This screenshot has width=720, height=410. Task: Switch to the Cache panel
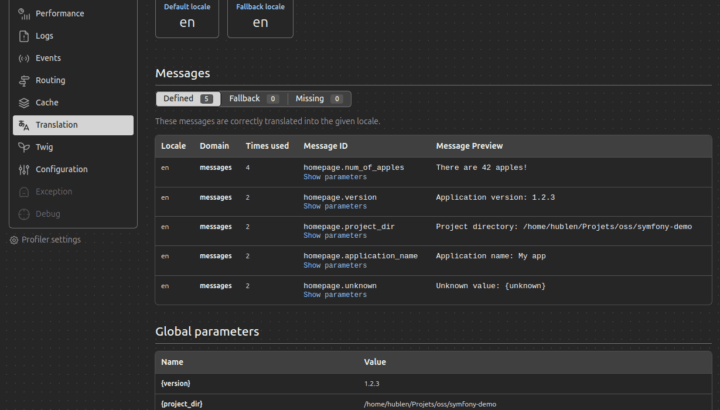click(x=73, y=103)
